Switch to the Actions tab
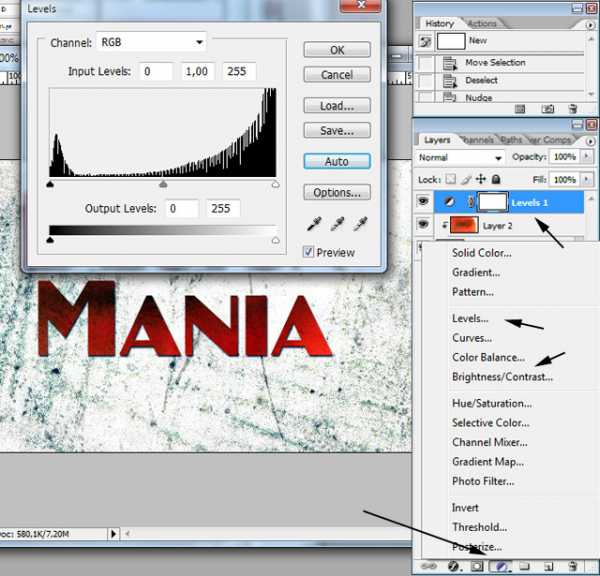The image size is (600, 576). (x=482, y=24)
